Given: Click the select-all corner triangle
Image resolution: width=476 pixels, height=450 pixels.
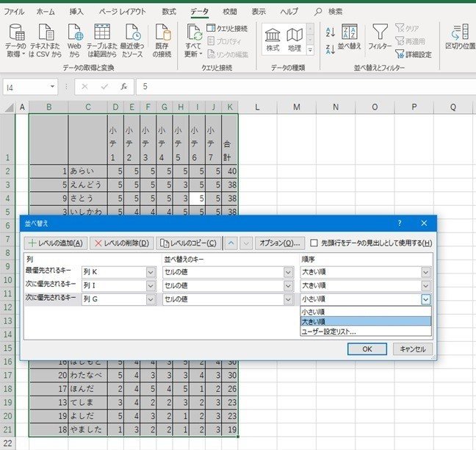Looking at the screenshot, I should pos(10,107).
